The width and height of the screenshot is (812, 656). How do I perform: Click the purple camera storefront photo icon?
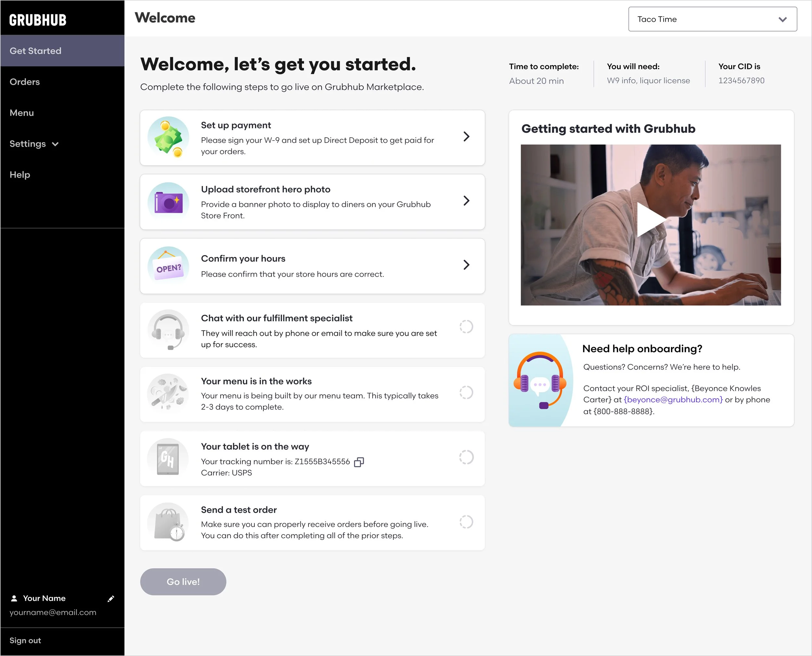pos(169,203)
